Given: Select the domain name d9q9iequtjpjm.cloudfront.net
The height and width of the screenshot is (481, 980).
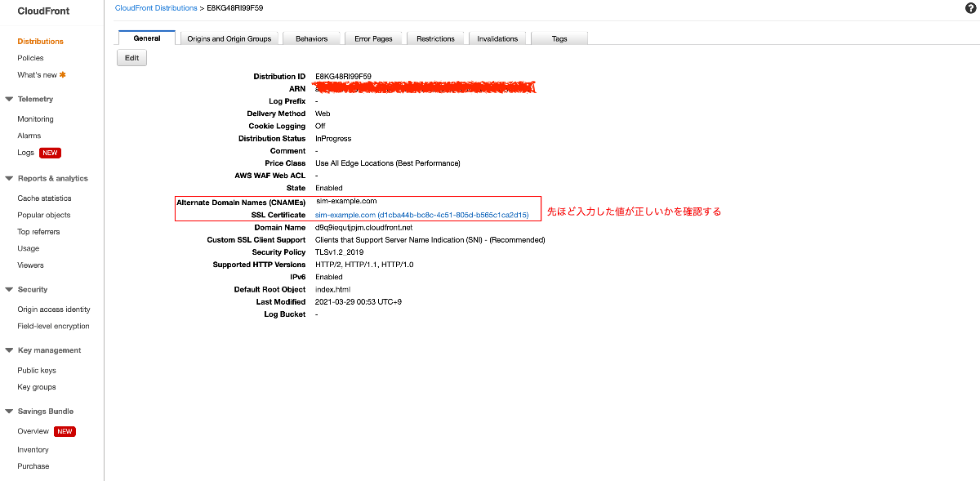Looking at the screenshot, I should pos(363,227).
